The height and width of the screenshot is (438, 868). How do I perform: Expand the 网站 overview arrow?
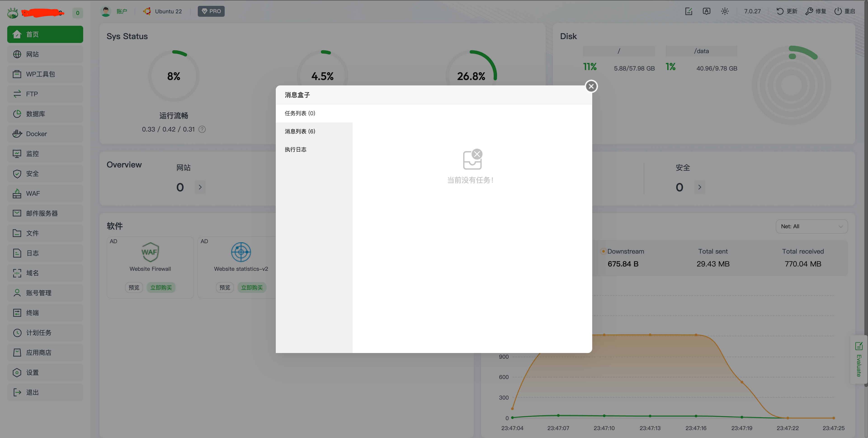coord(200,187)
